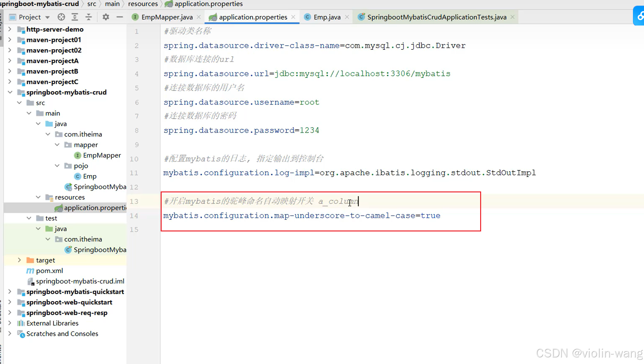The height and width of the screenshot is (364, 644).
Task: Click the locate/select opened file icon
Action: pos(61,17)
